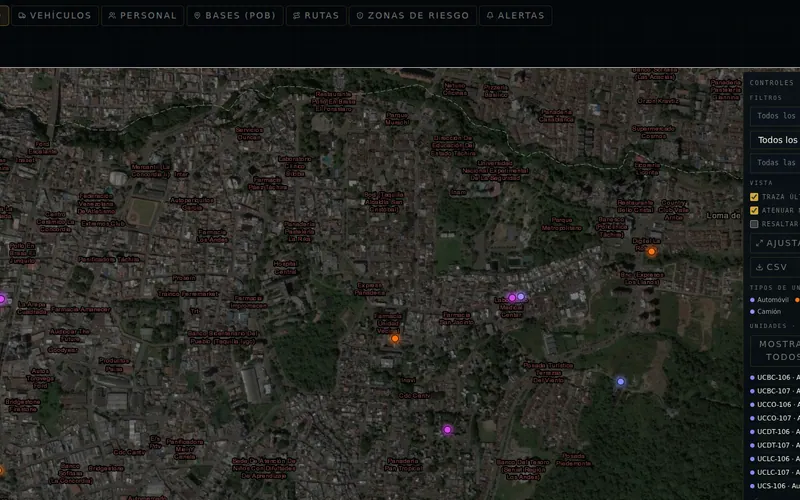
Task: Open the Zonas de Riesgo tab
Action: [x=413, y=15]
